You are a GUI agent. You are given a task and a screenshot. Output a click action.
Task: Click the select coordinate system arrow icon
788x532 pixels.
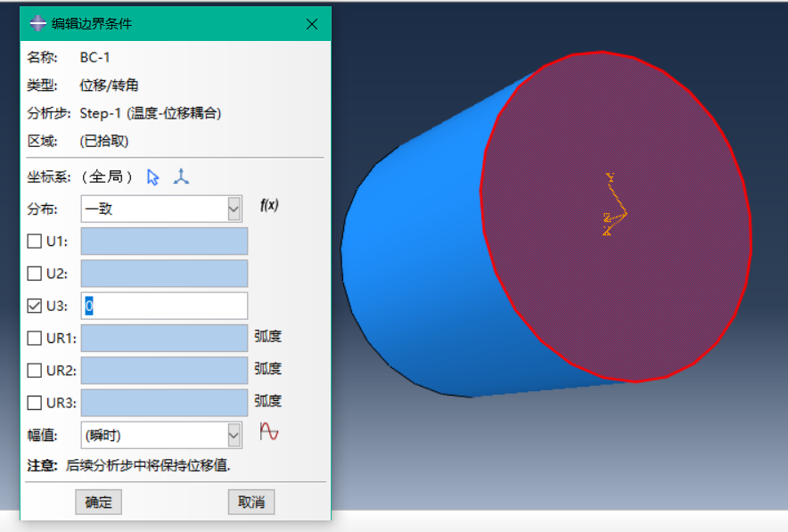point(153,177)
